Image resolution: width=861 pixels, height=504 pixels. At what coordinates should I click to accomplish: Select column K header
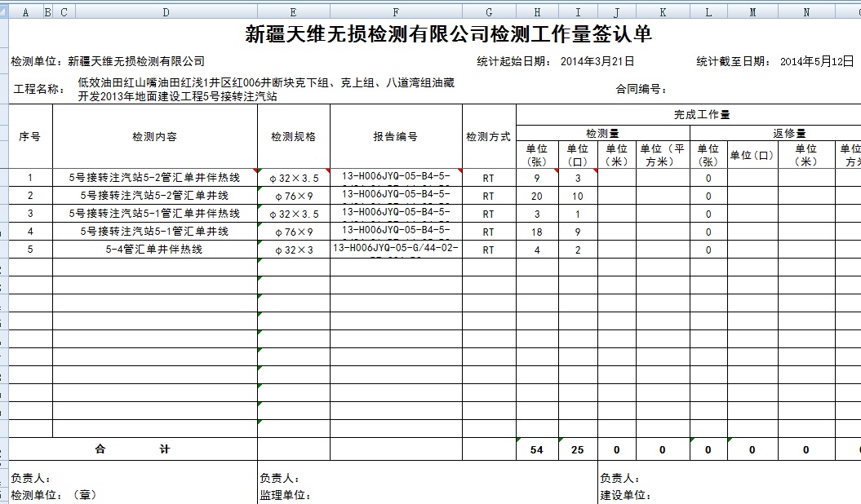(663, 12)
